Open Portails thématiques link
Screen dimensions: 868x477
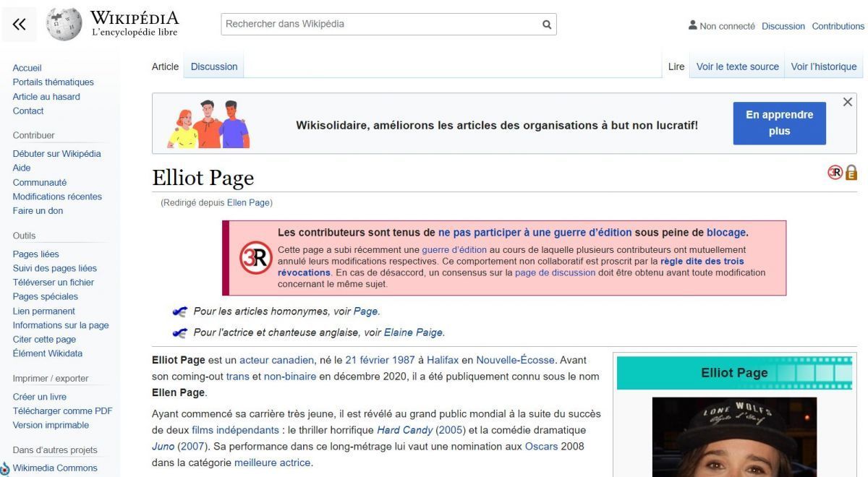coord(54,82)
